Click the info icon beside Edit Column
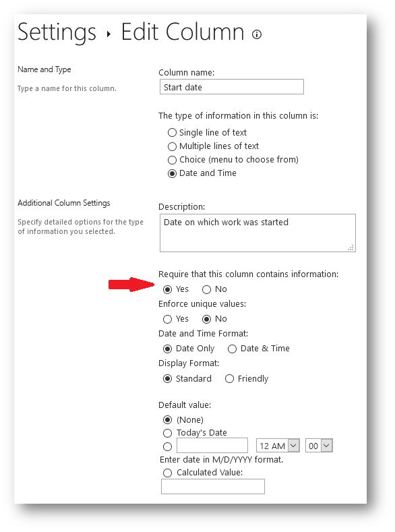The width and height of the screenshot is (395, 532). coord(257,34)
